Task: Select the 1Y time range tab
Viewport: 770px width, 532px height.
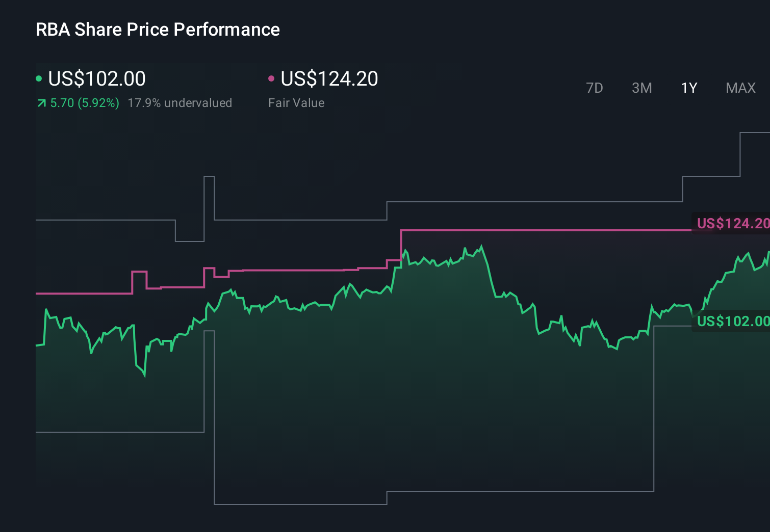Action: tap(688, 88)
